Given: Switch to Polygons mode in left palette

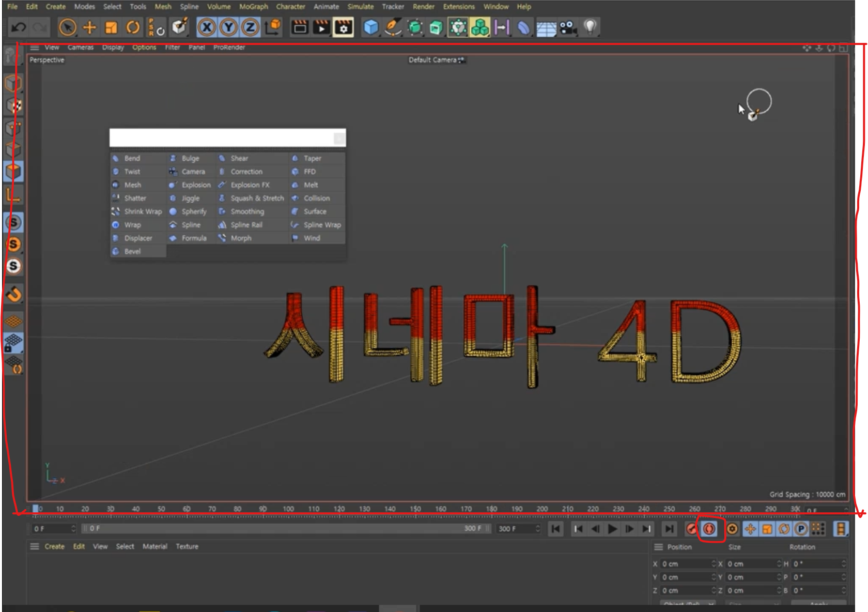Looking at the screenshot, I should (x=13, y=171).
